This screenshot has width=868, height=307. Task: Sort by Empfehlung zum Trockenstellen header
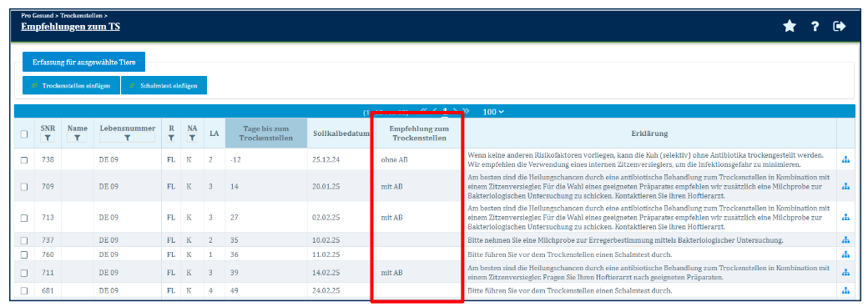pyautogui.click(x=418, y=133)
